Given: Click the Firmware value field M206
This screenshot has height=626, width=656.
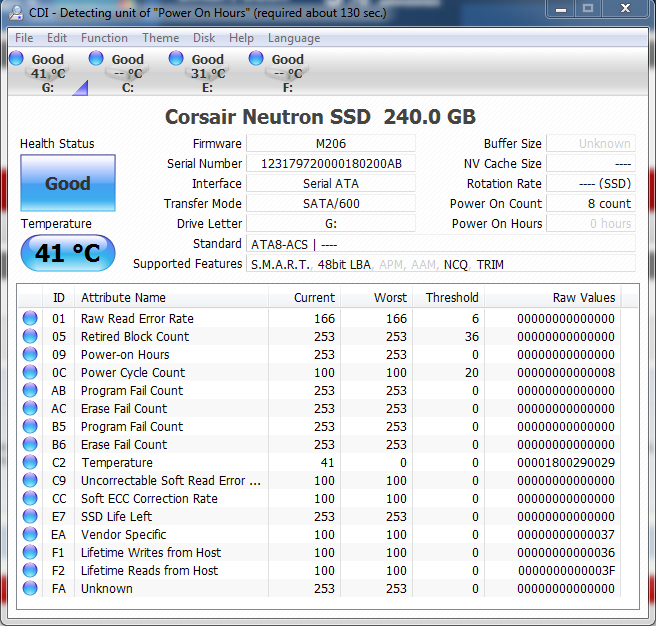Looking at the screenshot, I should [x=331, y=144].
